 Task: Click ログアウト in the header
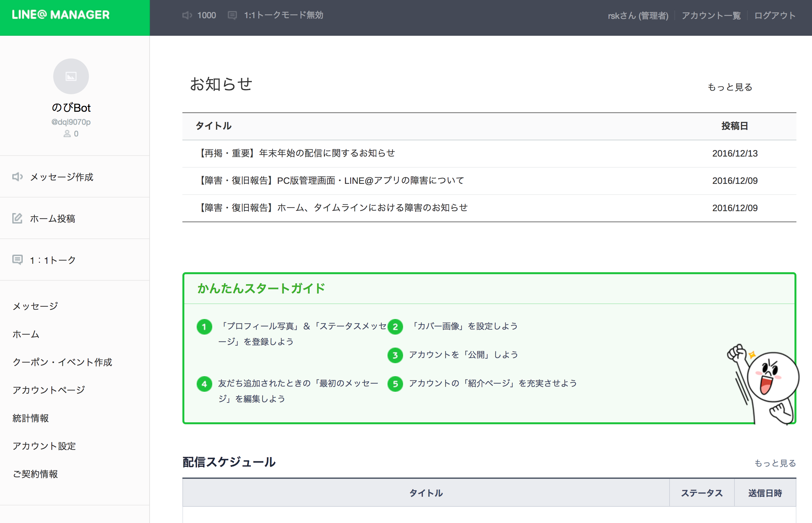pos(775,16)
